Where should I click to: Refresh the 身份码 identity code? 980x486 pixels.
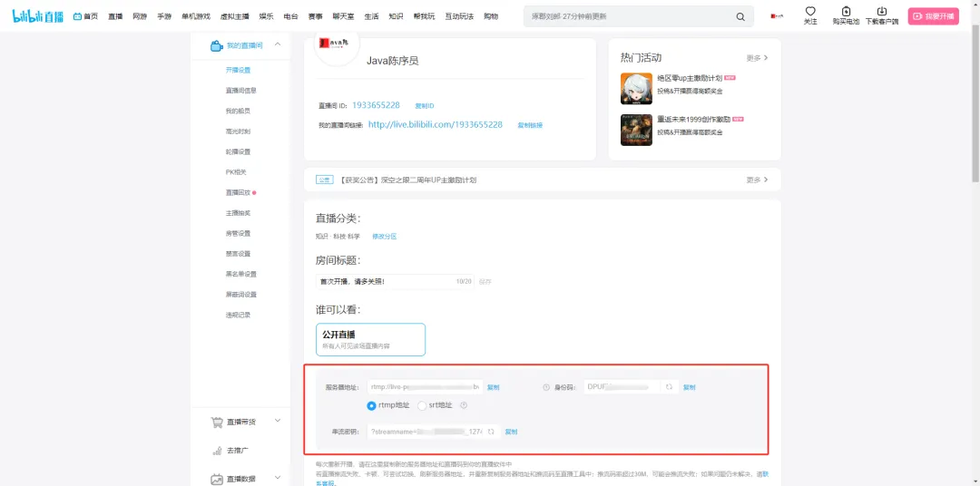[x=669, y=387]
